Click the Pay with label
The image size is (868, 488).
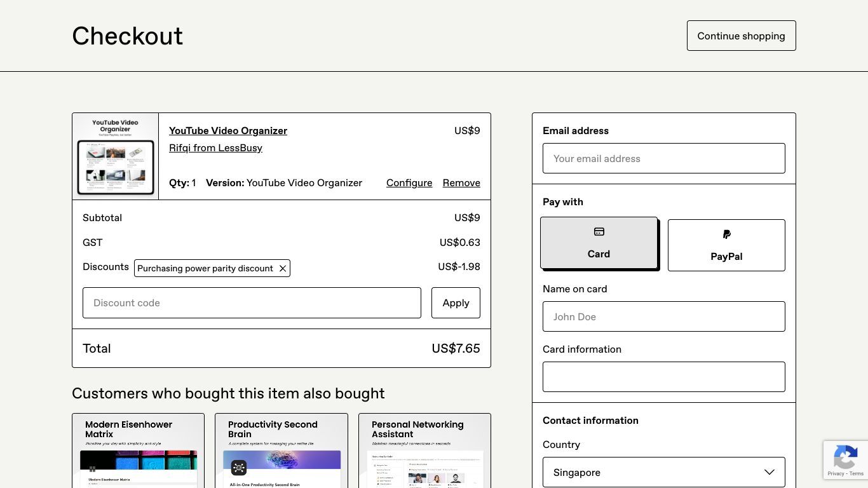pos(563,201)
